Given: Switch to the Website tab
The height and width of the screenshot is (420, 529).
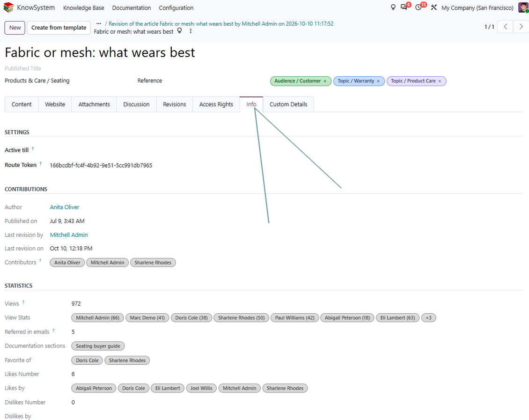Looking at the screenshot, I should pos(55,104).
